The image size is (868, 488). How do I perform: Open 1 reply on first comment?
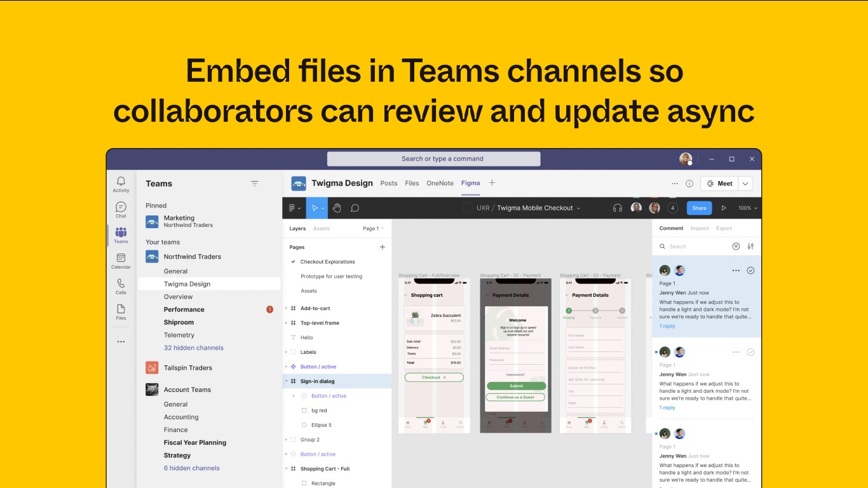coord(667,326)
